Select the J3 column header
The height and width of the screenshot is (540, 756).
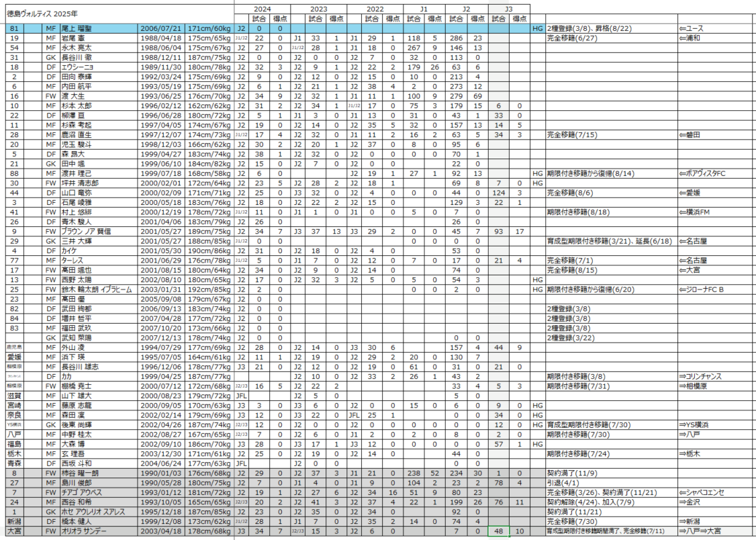click(509, 9)
